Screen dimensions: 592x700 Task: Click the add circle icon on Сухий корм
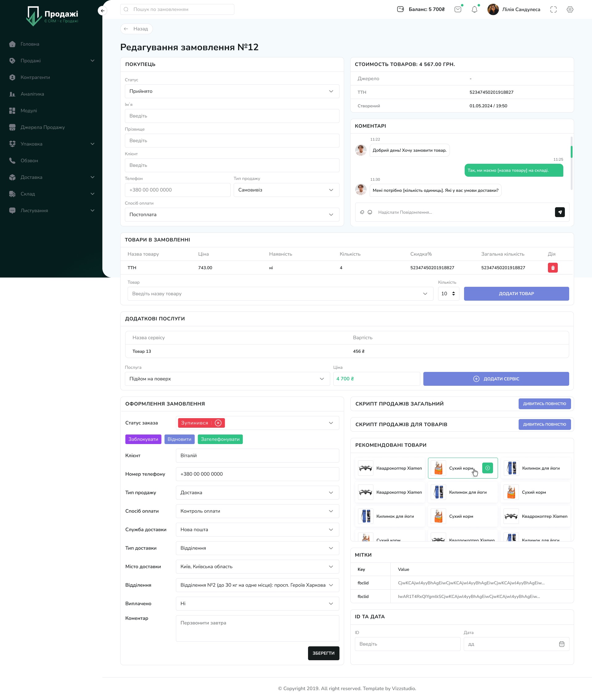(x=488, y=468)
